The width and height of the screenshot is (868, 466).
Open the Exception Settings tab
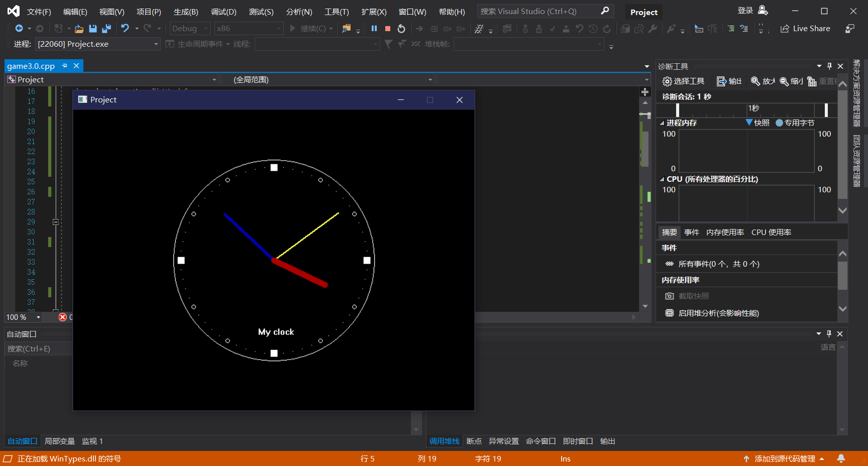click(504, 441)
